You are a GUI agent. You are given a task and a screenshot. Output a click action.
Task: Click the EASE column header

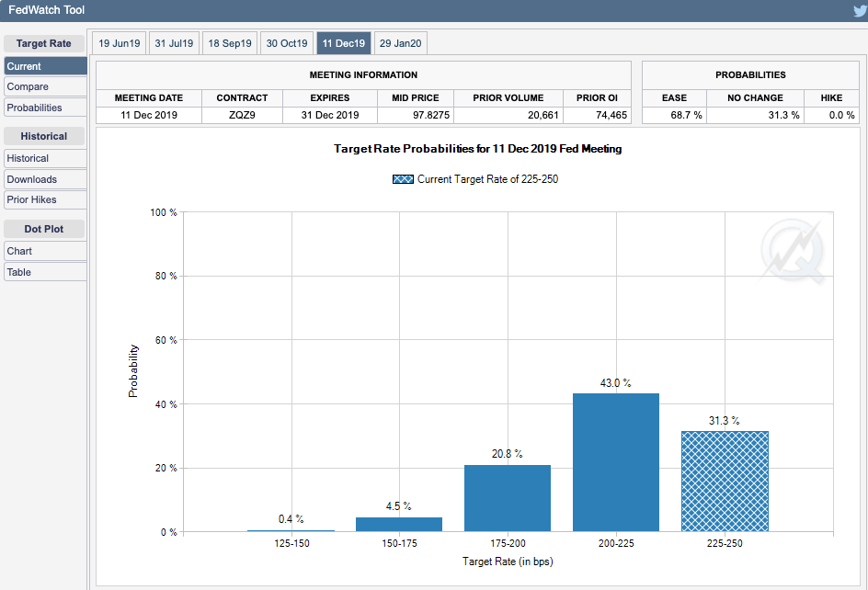coord(674,98)
